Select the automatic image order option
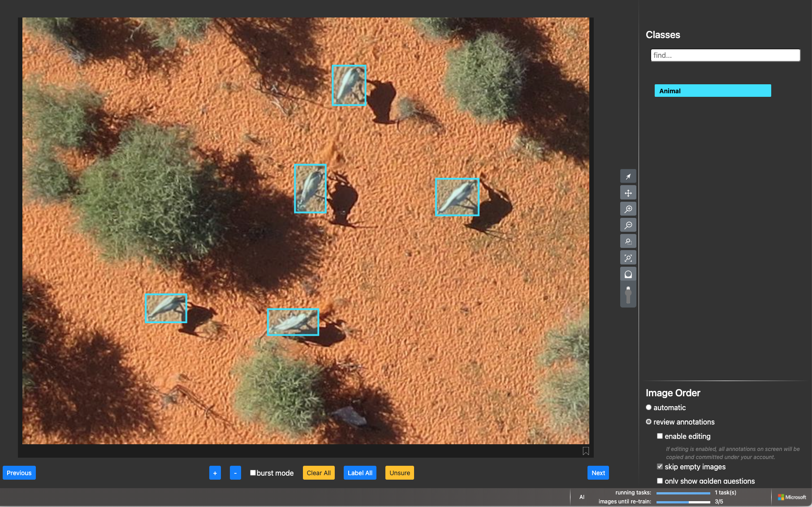812x507 pixels. pos(648,407)
